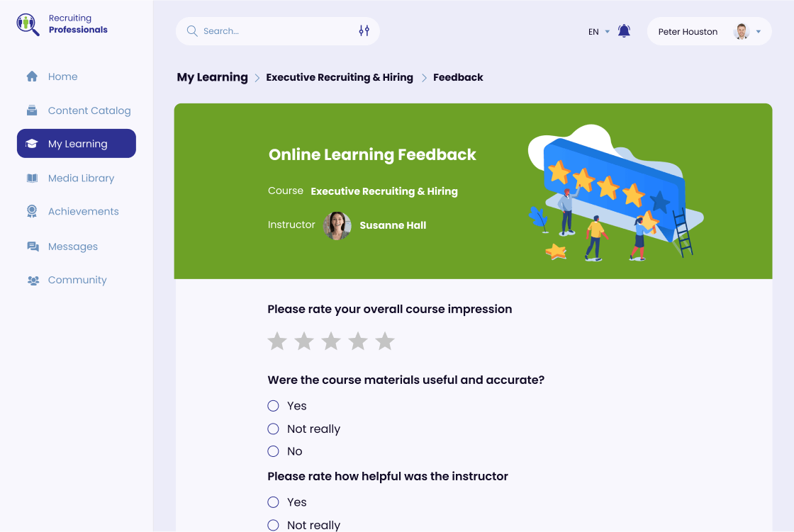The width and height of the screenshot is (794, 532).
Task: Click the Home house icon
Action: pos(32,77)
